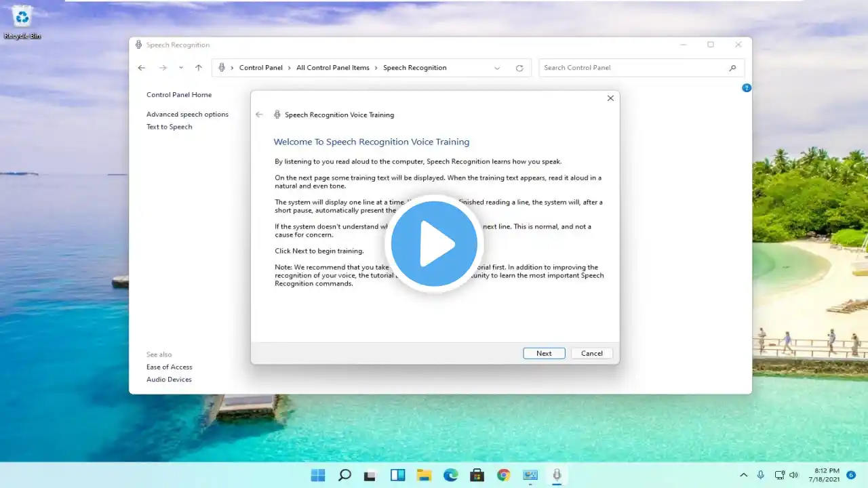Click the Voice Training microphone icon
Image resolution: width=868 pixels, height=488 pixels.
(277, 115)
